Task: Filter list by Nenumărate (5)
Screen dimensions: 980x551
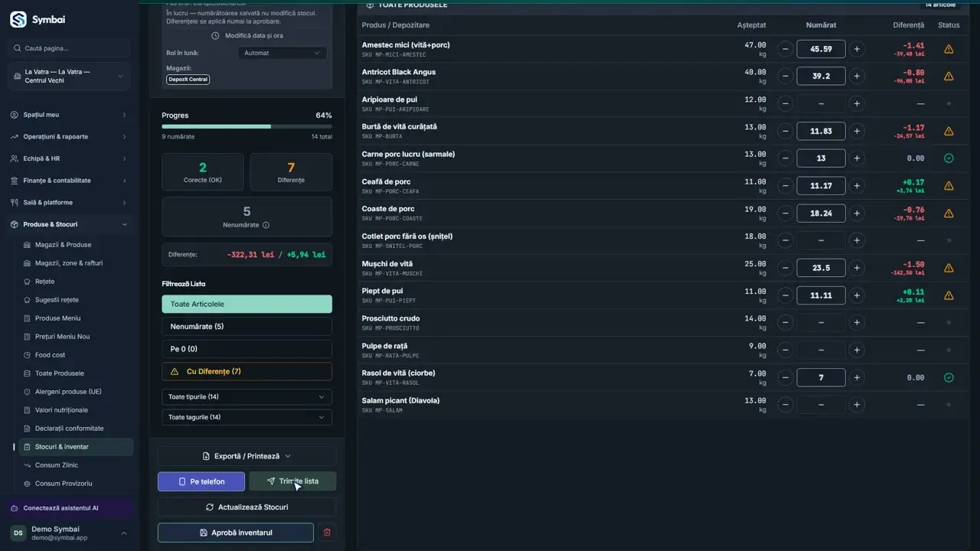Action: tap(247, 327)
